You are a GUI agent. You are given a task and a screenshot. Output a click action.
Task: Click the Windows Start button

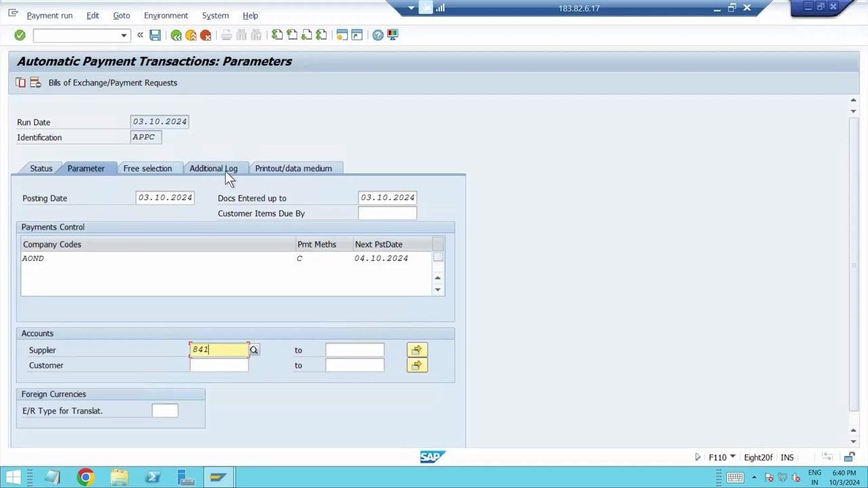[13, 477]
